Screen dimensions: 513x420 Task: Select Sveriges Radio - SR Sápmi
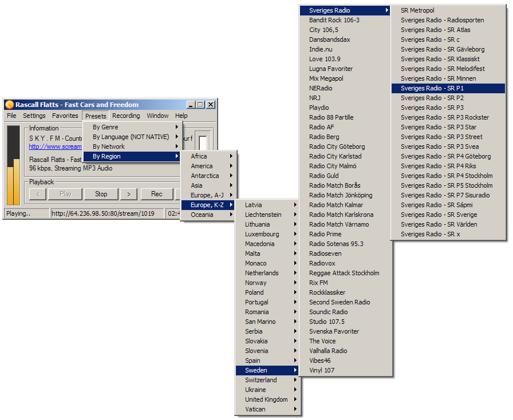coord(448,205)
